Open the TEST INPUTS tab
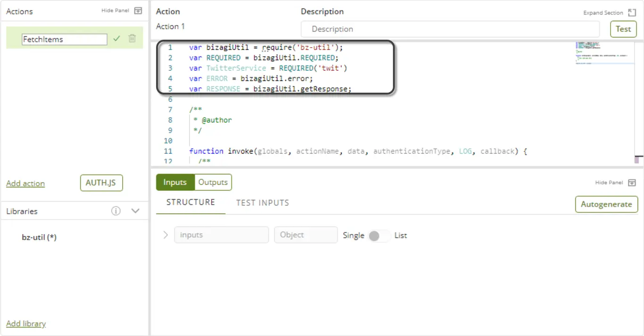Screen dimensions: 644x336 (x=263, y=203)
